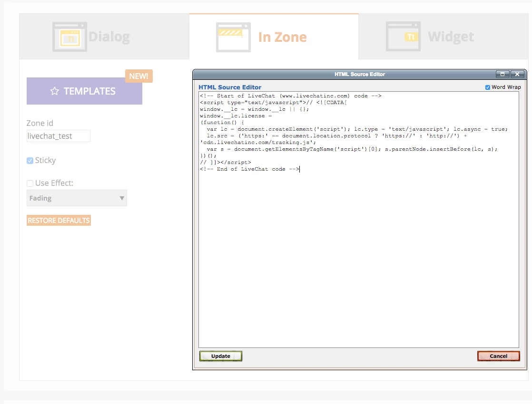Click the In Zone window icon

pos(234,37)
